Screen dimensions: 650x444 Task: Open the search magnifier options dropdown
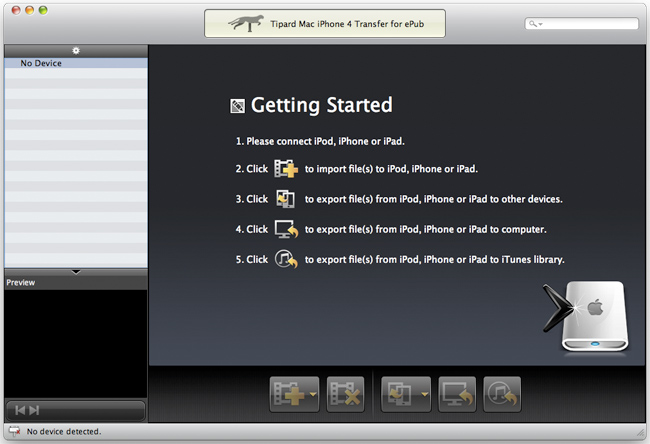535,24
